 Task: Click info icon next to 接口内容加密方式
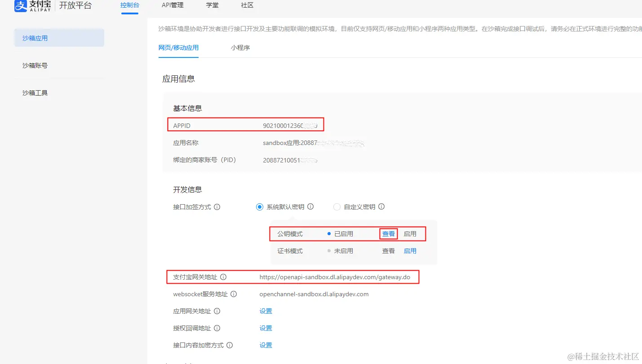230,345
